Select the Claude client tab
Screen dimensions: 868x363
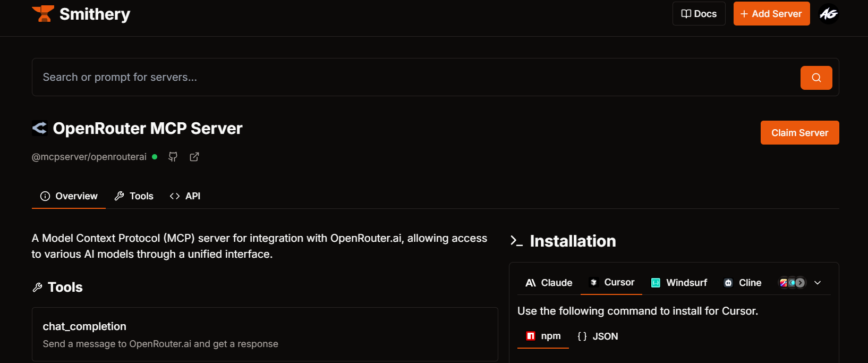(549, 283)
